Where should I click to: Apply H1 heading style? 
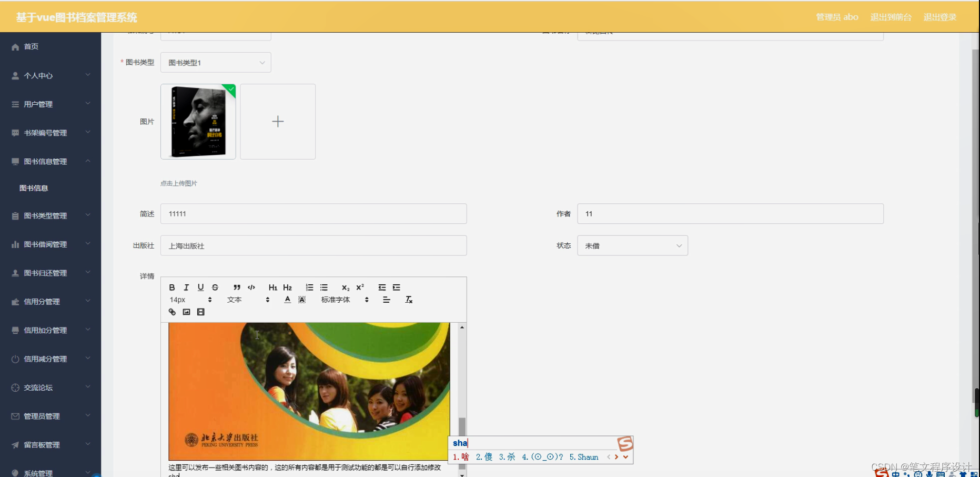pos(272,287)
